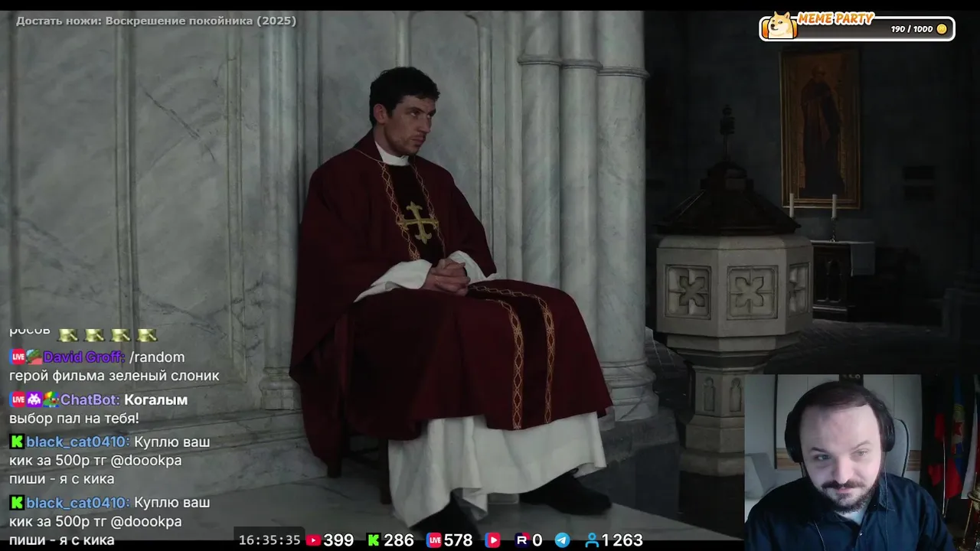Click the chat text 'выбор пал на тебя!'
980x551 pixels.
74,419
